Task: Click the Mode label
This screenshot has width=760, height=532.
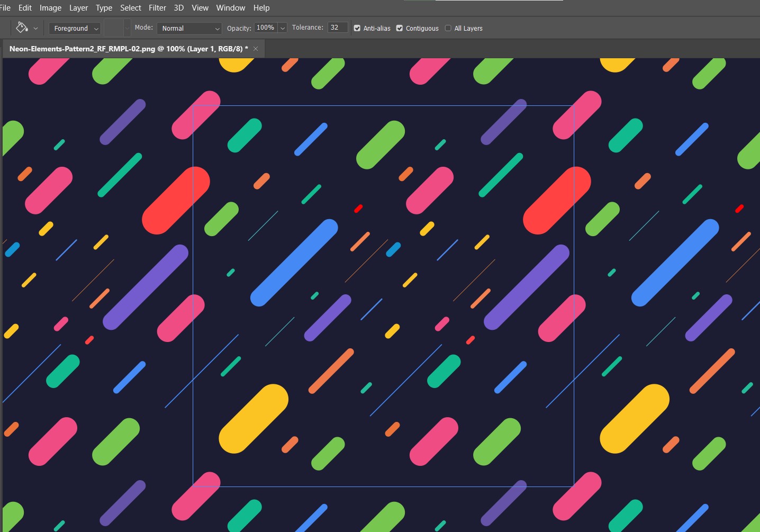Action: (x=143, y=28)
